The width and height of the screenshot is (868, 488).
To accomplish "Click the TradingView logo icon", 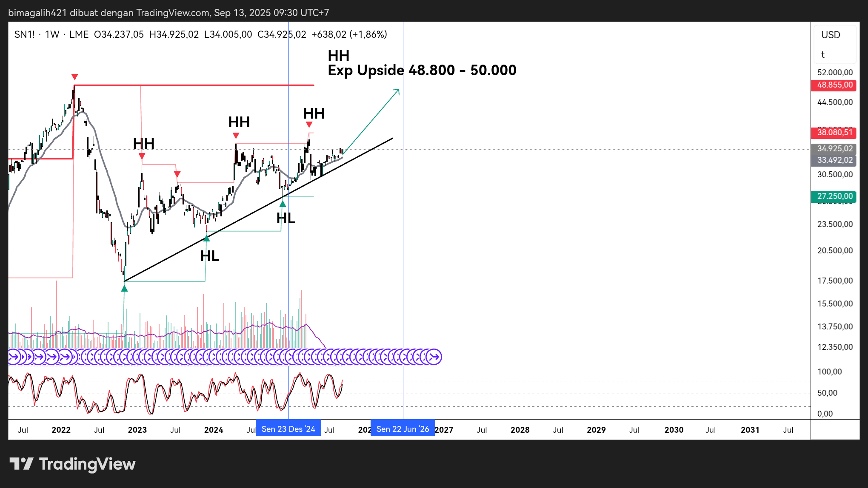I will point(21,464).
